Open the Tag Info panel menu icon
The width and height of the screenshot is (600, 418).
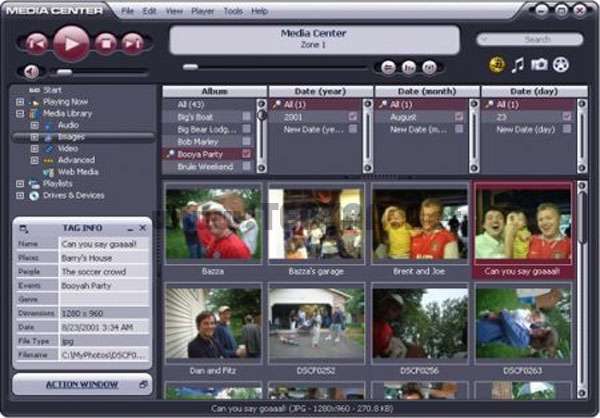(x=24, y=229)
